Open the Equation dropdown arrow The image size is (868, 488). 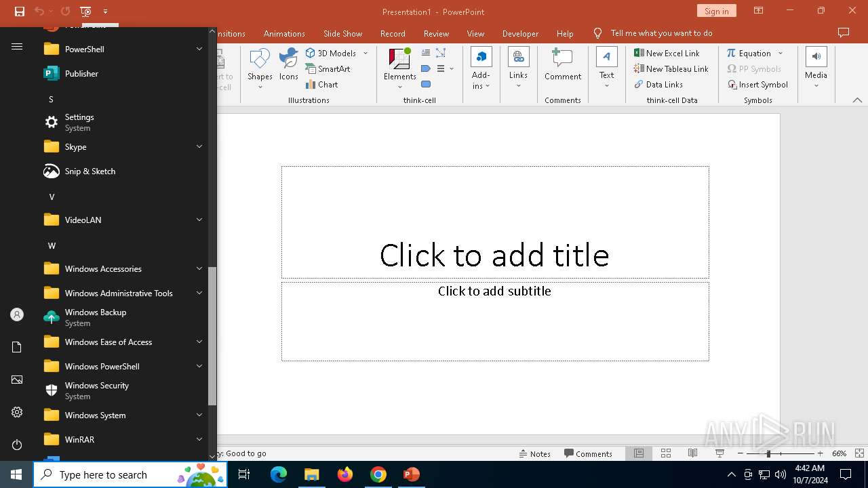pyautogui.click(x=781, y=53)
